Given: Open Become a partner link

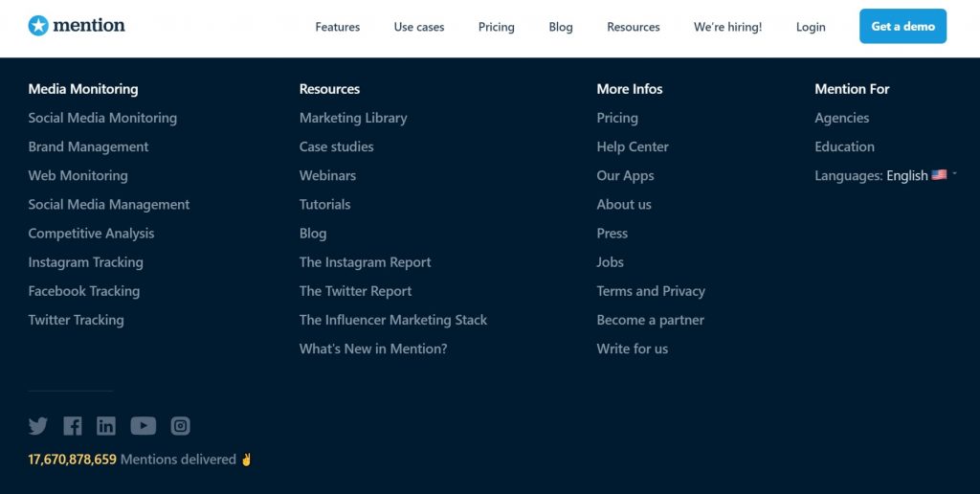Looking at the screenshot, I should (x=650, y=320).
